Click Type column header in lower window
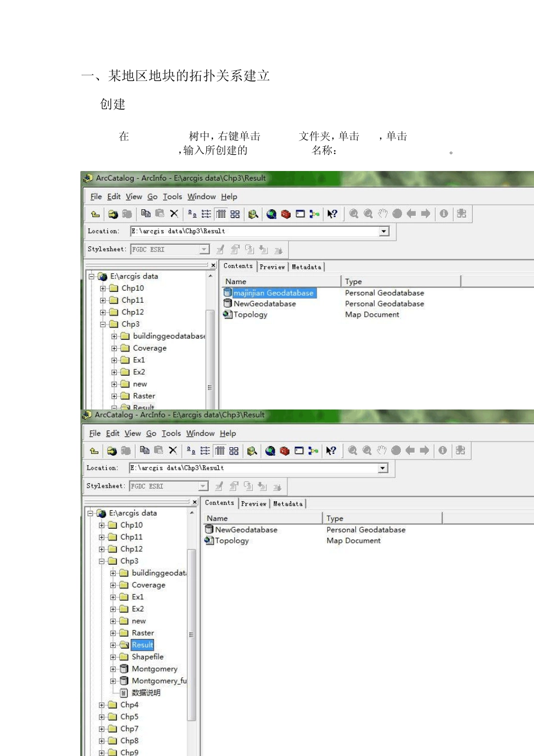The width and height of the screenshot is (534, 756). (382, 518)
